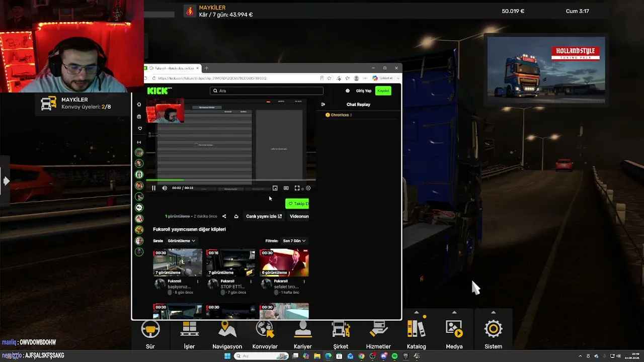Expand the Medya menu arrow
The image size is (644, 362).
(454, 312)
